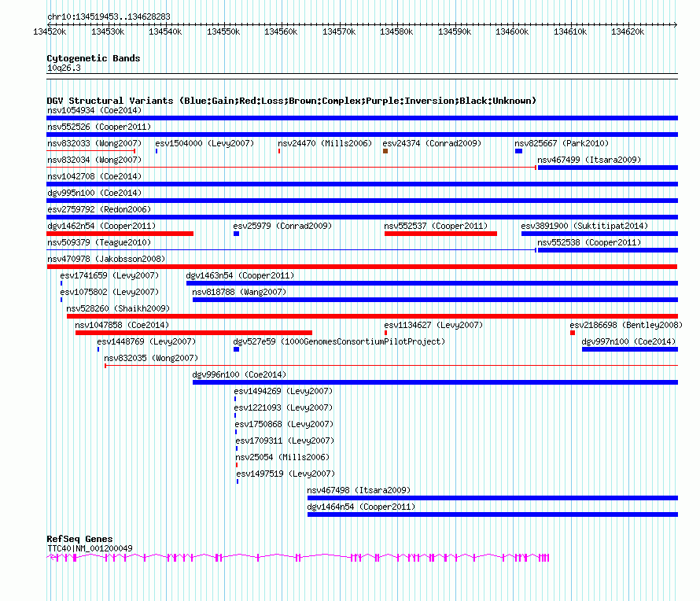Screen dimensions: 700x601
Task: Open esv1750868 (Levy2007) variant
Action: click(x=284, y=424)
